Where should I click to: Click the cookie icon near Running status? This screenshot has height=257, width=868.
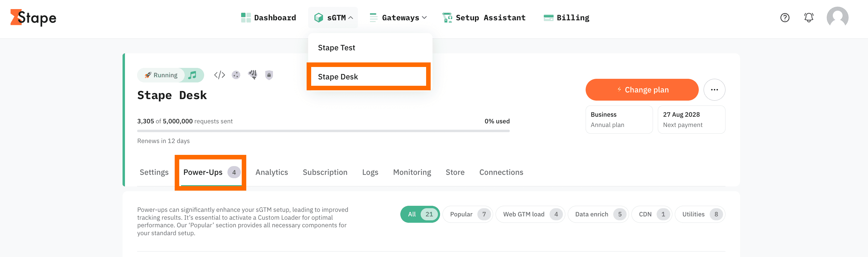236,75
